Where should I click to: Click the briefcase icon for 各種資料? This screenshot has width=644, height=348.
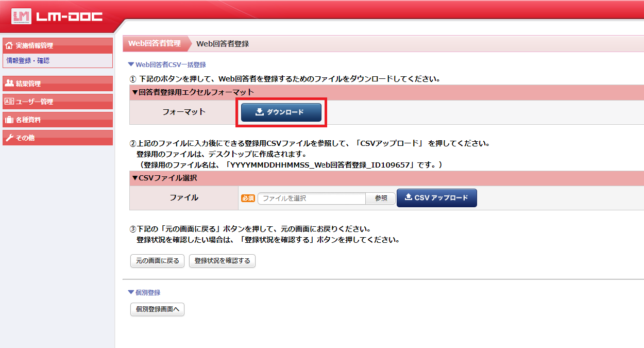coord(9,120)
